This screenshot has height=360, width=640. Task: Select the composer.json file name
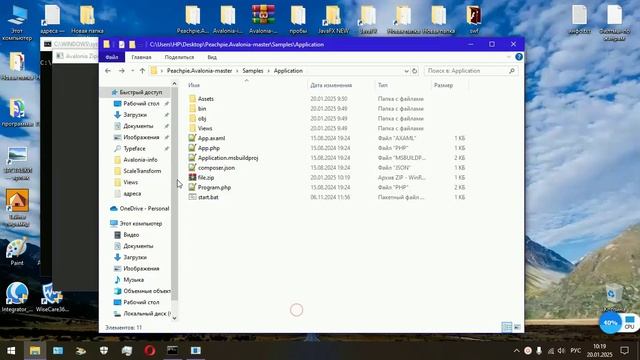point(216,168)
